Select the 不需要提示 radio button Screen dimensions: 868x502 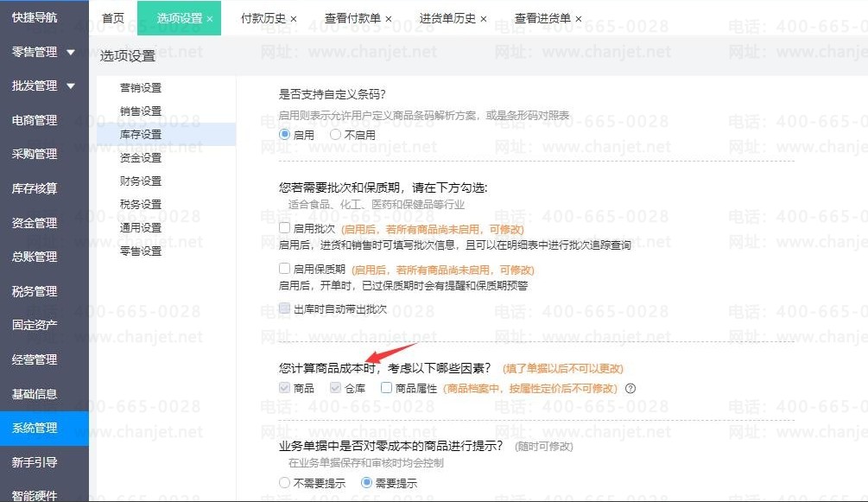pos(284,483)
